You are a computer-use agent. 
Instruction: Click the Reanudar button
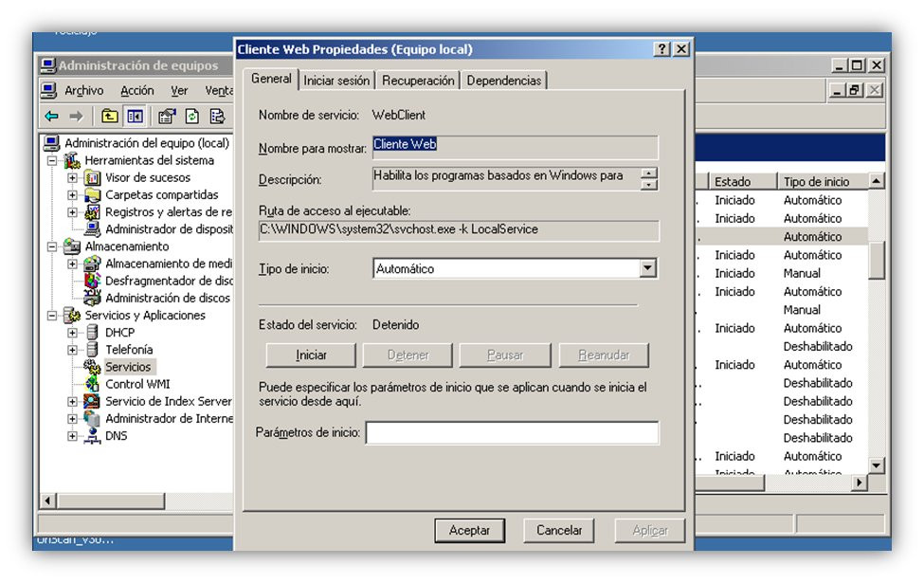pyautogui.click(x=604, y=355)
